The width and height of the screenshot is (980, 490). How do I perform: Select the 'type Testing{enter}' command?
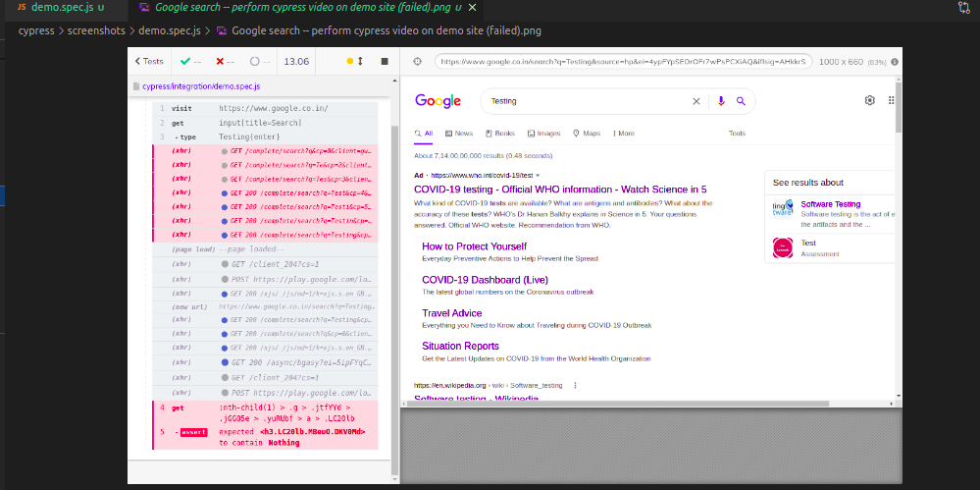pos(265,137)
